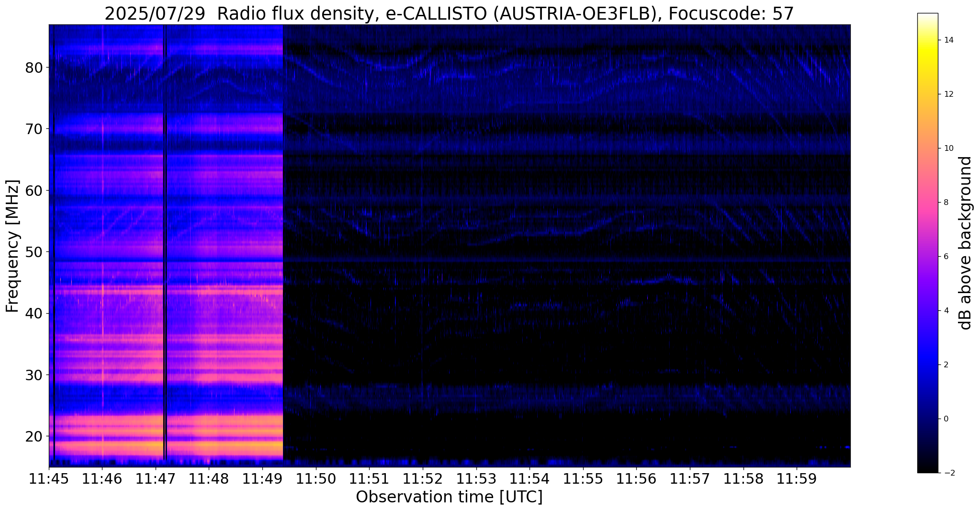980x511 pixels.
Task: Click the 20 MHz frequency tick label
Action: coord(34,436)
